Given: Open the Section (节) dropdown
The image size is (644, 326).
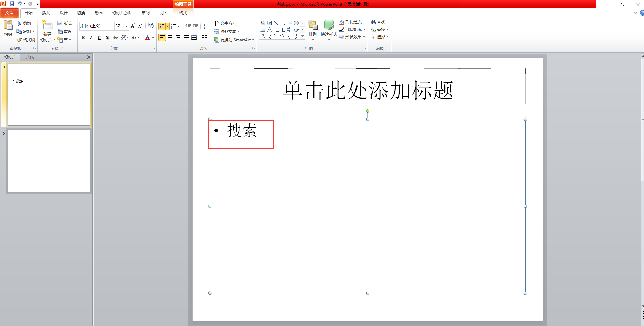Looking at the screenshot, I should pyautogui.click(x=64, y=40).
